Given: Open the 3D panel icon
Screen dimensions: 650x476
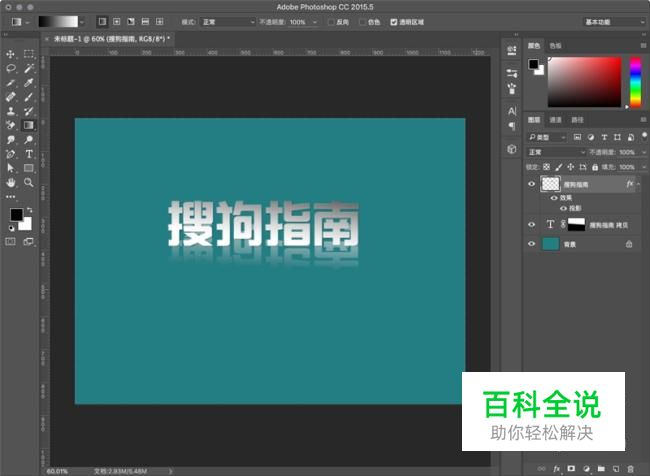Looking at the screenshot, I should (x=512, y=149).
